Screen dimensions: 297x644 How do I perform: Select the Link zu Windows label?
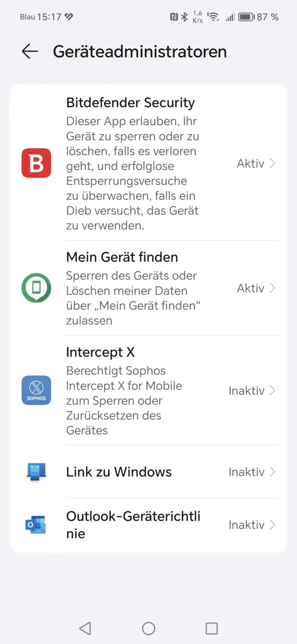click(x=119, y=472)
